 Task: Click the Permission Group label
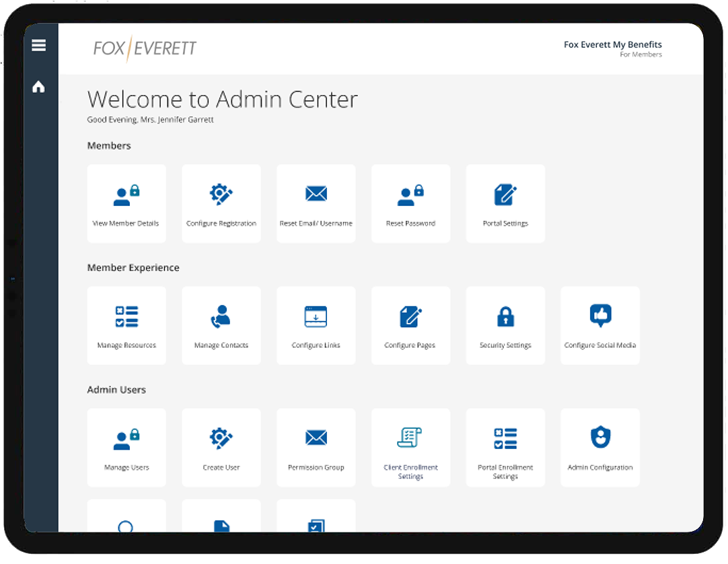[x=316, y=467]
